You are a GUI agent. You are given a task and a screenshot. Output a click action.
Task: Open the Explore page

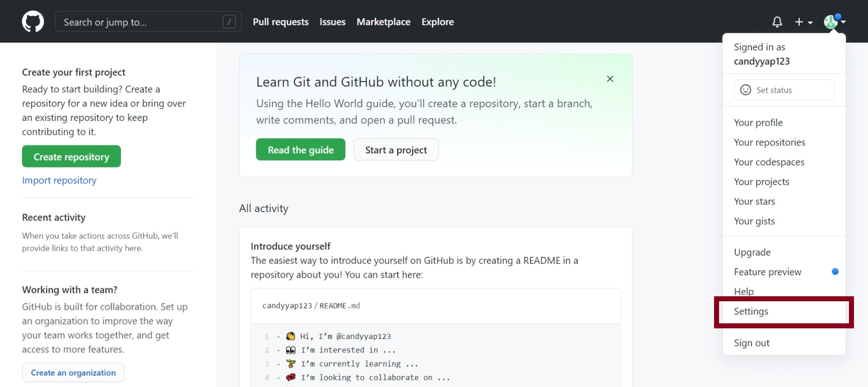(x=438, y=22)
